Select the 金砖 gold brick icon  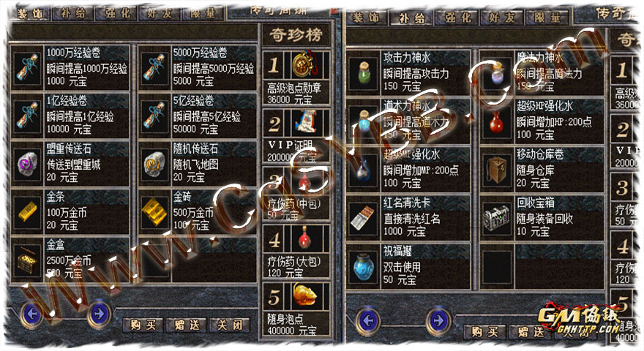(154, 212)
